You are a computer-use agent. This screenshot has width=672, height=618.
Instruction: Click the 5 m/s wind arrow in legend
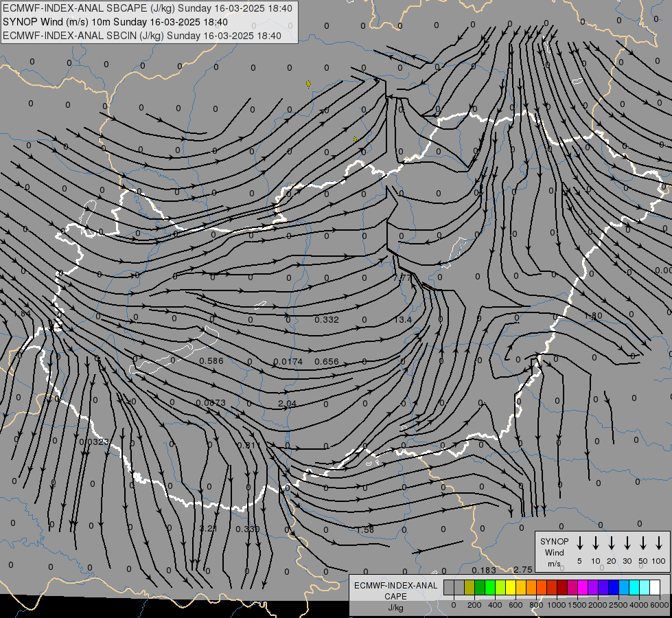pyautogui.click(x=579, y=543)
